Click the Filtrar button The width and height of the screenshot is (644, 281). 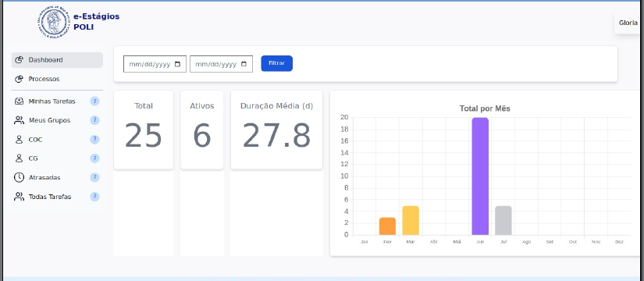[277, 63]
